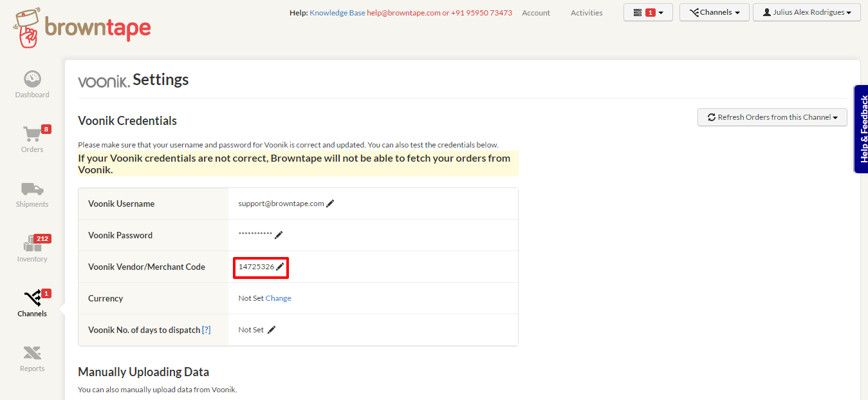This screenshot has width=868, height=400.
Task: Open the Dashboard from sidebar
Action: point(32,84)
